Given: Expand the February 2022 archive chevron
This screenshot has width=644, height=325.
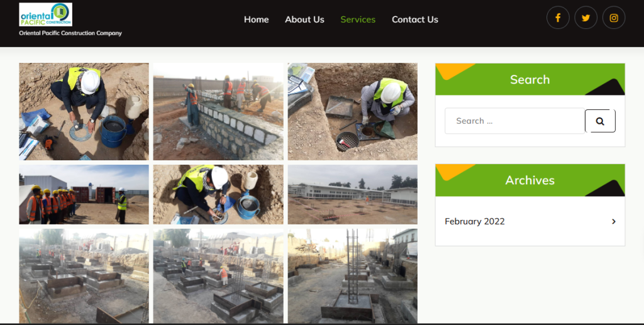Looking at the screenshot, I should (613, 221).
